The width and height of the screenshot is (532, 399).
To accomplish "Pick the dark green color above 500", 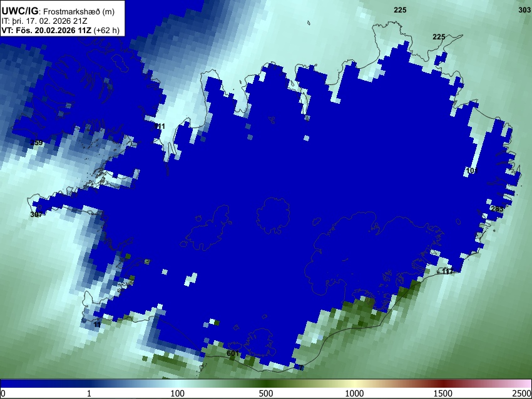I will [x=266, y=383].
